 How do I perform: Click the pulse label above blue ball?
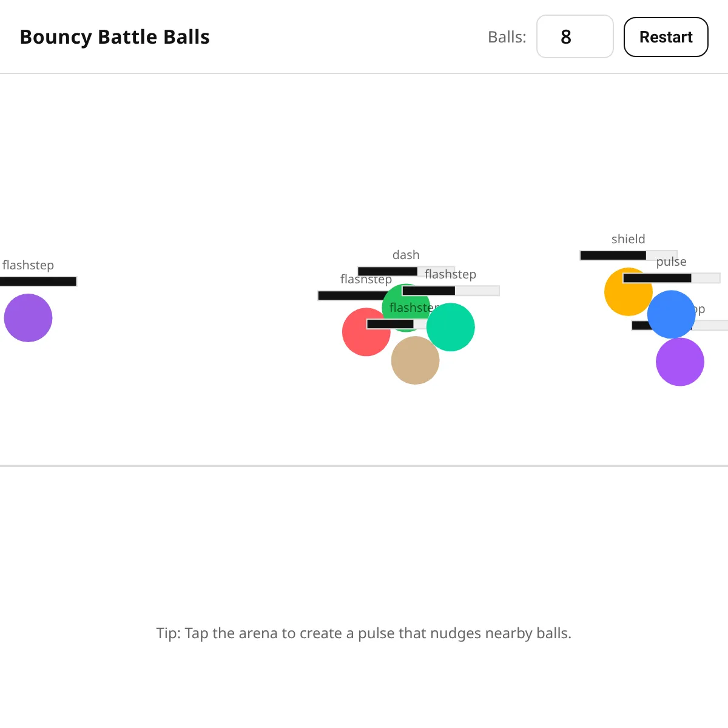tap(672, 261)
